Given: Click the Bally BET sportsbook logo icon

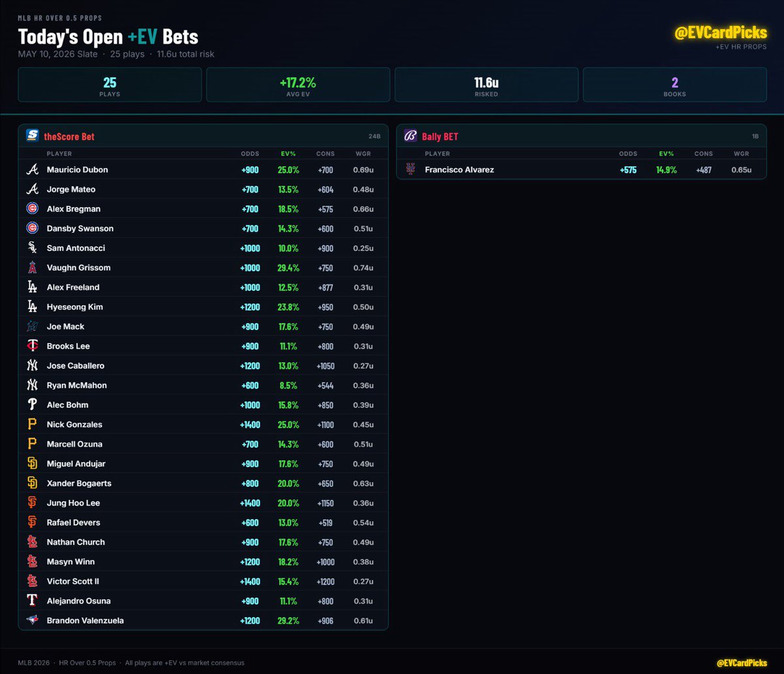Looking at the screenshot, I should pyautogui.click(x=410, y=136).
